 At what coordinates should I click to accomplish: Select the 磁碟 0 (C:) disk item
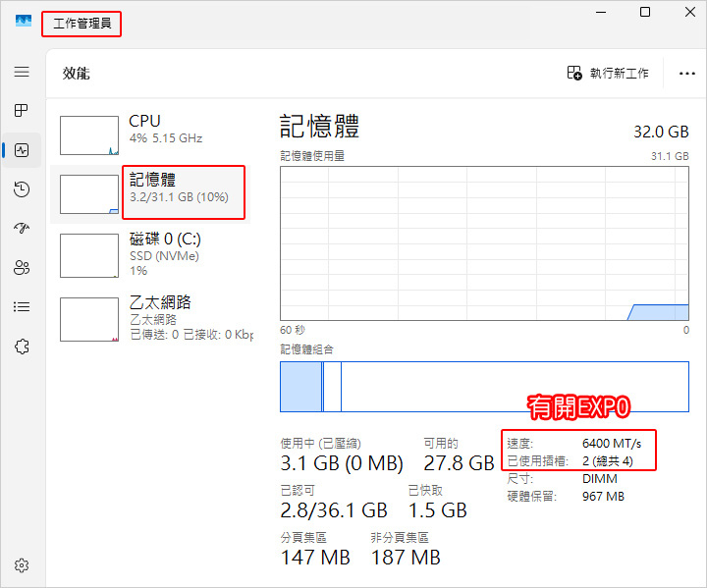149,255
